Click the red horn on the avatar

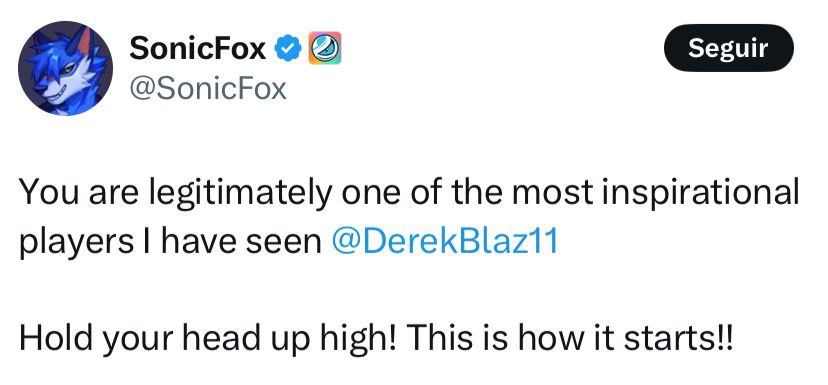pyautogui.click(x=84, y=41)
